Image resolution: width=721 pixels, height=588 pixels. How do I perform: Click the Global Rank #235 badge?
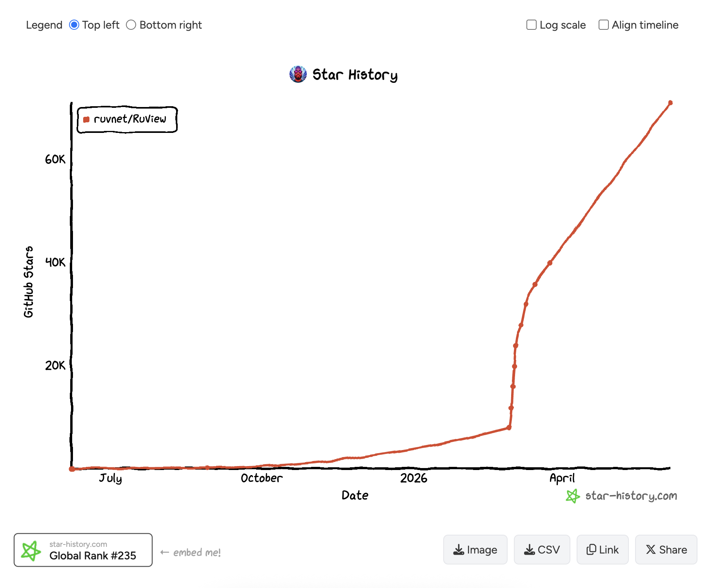pyautogui.click(x=83, y=550)
